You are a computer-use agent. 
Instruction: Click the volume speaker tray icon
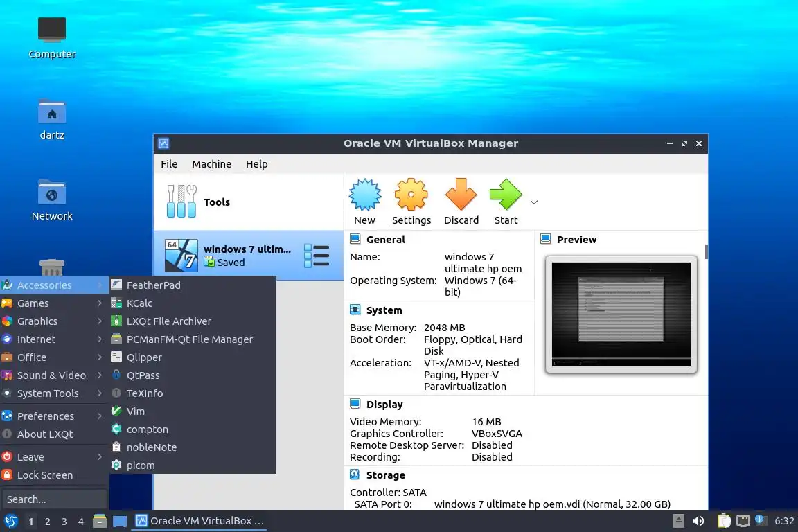(698, 521)
